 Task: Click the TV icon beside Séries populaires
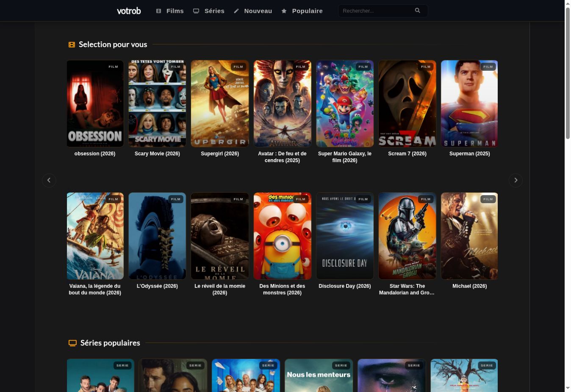coord(73,343)
